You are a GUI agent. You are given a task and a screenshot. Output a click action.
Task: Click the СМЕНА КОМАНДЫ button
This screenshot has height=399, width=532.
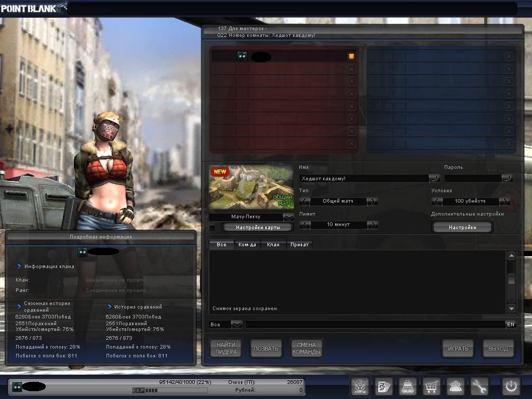307,349
